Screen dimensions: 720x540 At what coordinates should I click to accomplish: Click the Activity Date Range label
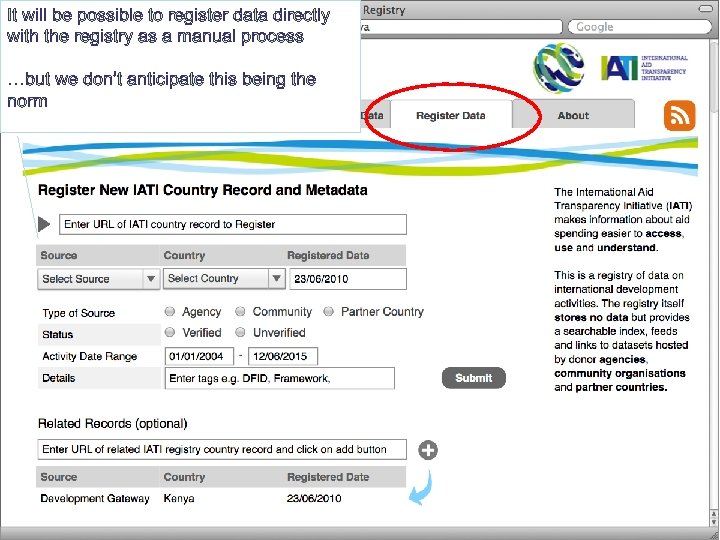pyautogui.click(x=90, y=356)
